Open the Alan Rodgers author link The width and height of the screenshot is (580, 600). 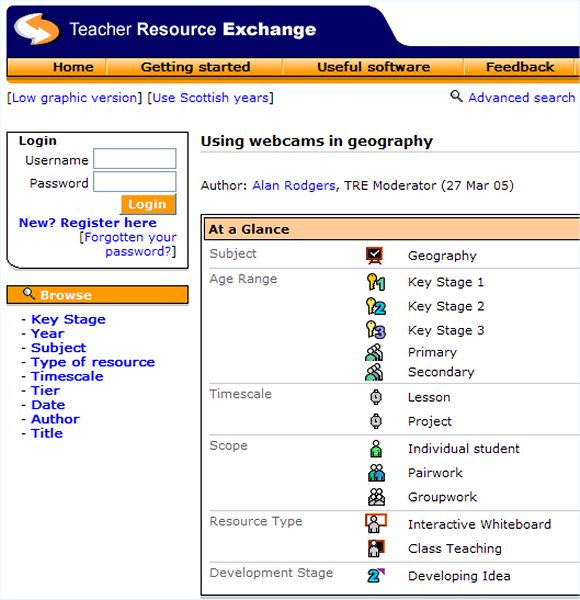point(294,186)
